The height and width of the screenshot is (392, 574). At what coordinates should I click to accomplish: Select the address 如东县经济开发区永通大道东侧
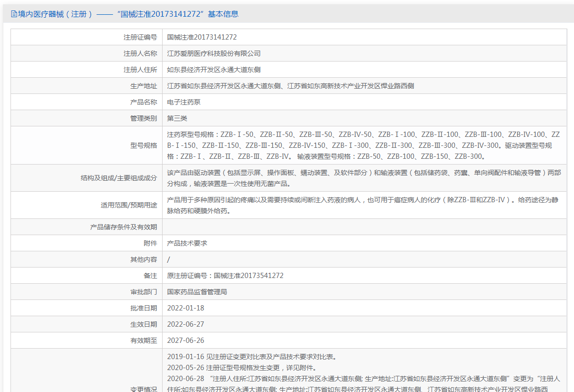(x=214, y=70)
